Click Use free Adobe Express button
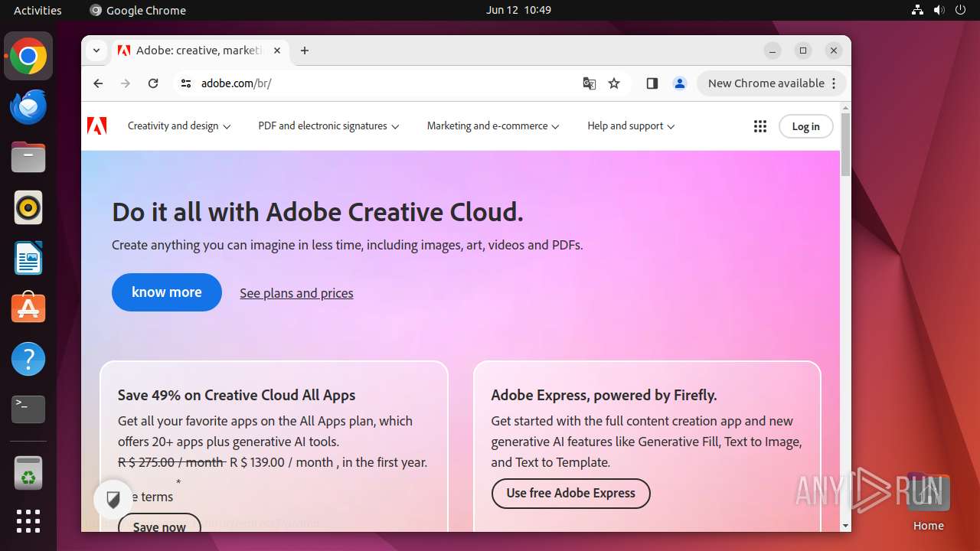This screenshot has width=980, height=551. point(570,494)
